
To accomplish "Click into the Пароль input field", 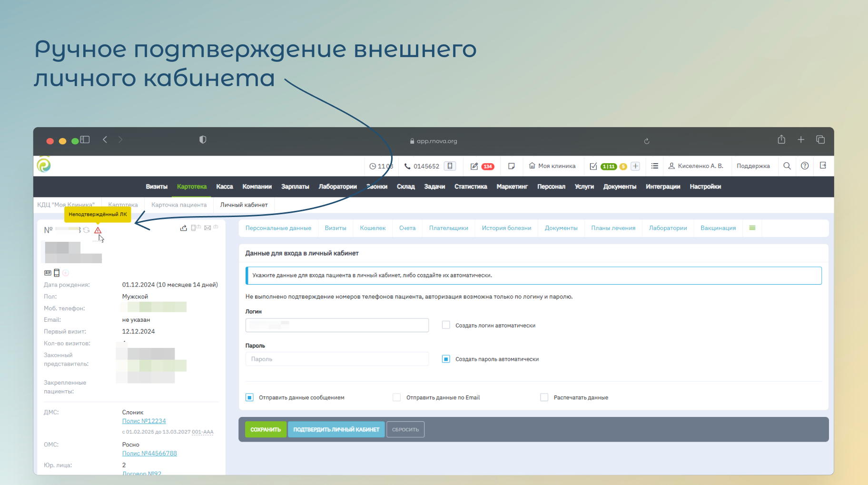I will (x=337, y=359).
